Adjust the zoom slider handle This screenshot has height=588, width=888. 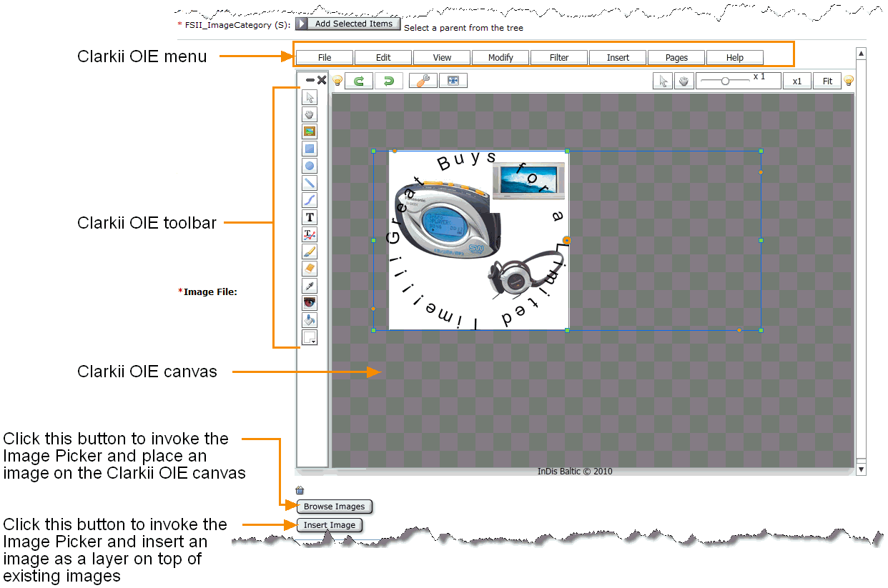pos(725,81)
